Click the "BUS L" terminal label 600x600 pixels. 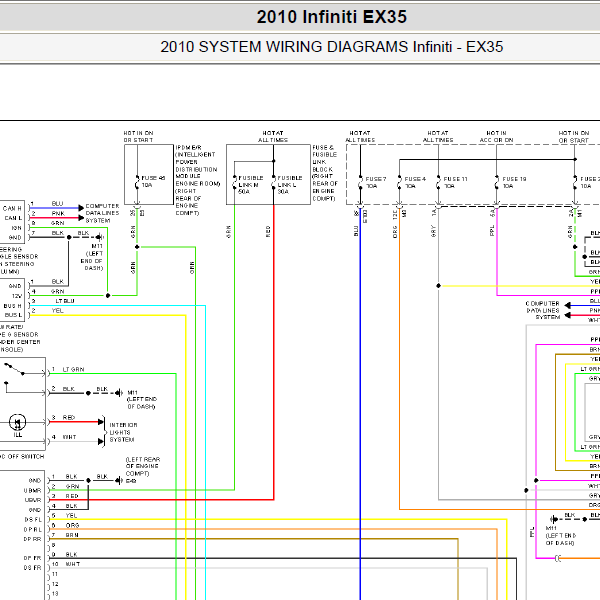[13, 315]
